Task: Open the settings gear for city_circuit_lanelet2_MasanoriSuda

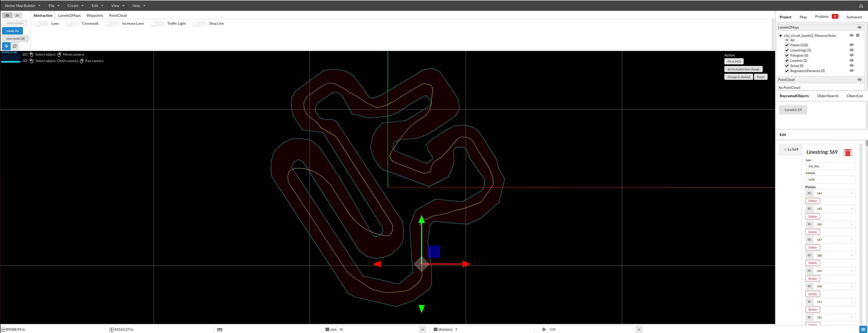Action: 857,35
